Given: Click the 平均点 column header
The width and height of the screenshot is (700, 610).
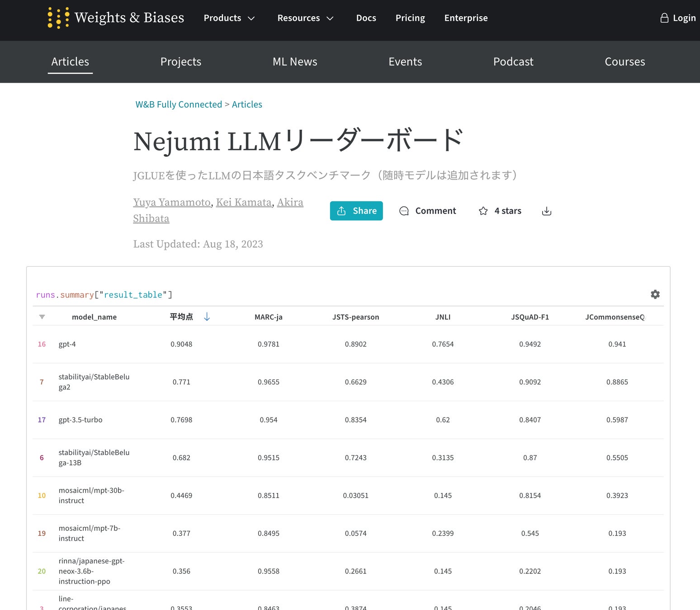Looking at the screenshot, I should (181, 317).
